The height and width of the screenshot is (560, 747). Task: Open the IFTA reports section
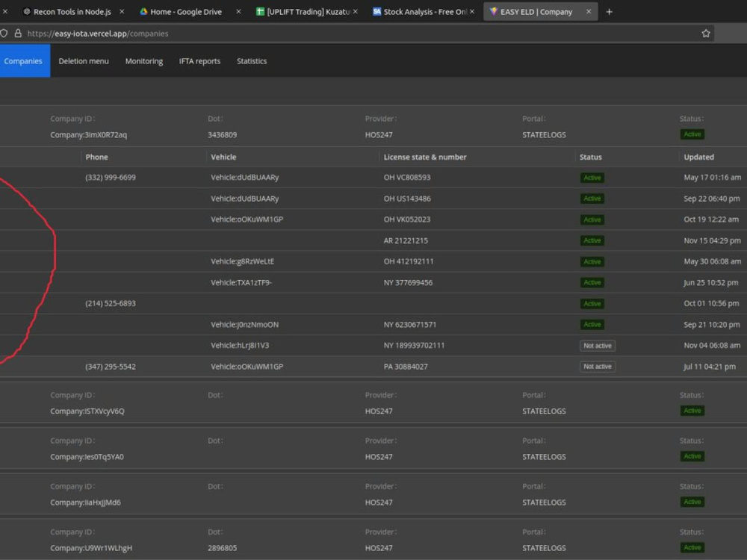(199, 61)
